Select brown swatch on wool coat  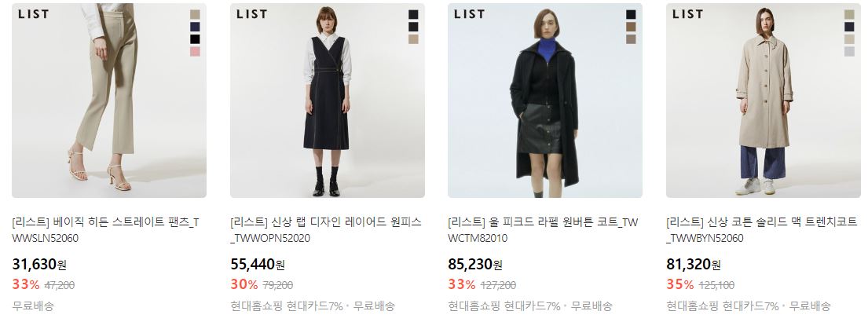click(631, 27)
